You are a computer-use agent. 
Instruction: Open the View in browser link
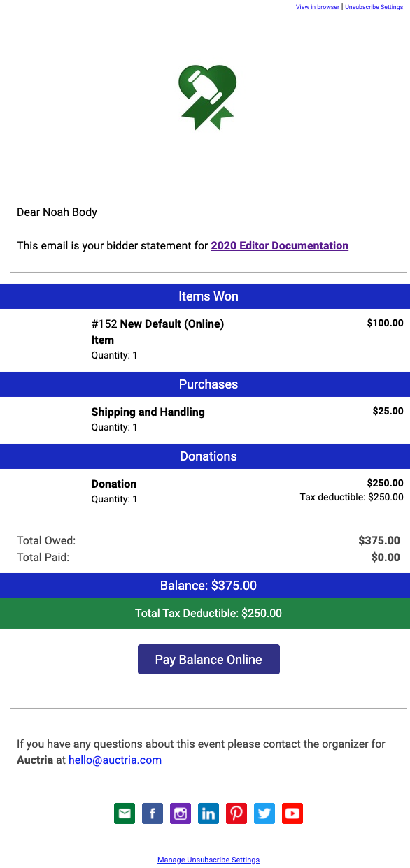(318, 7)
